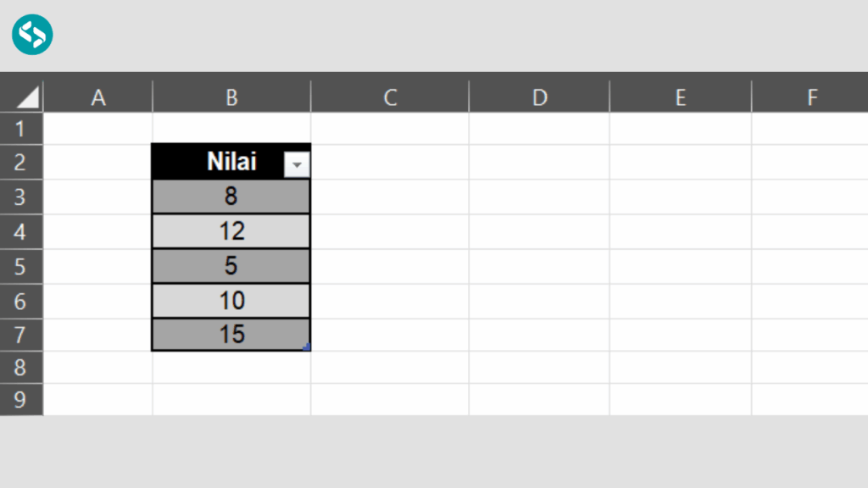Click the teal logo icon in top-left corner
This screenshot has height=488, width=868.
[x=31, y=34]
